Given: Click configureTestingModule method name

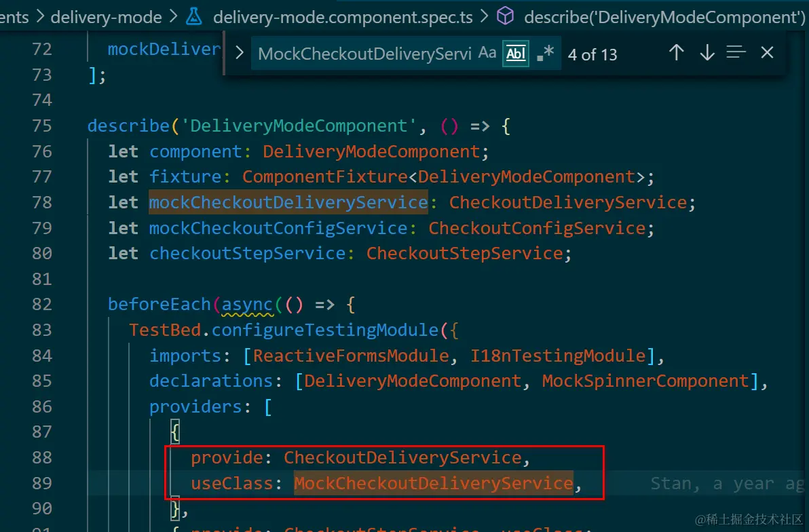Looking at the screenshot, I should [324, 330].
